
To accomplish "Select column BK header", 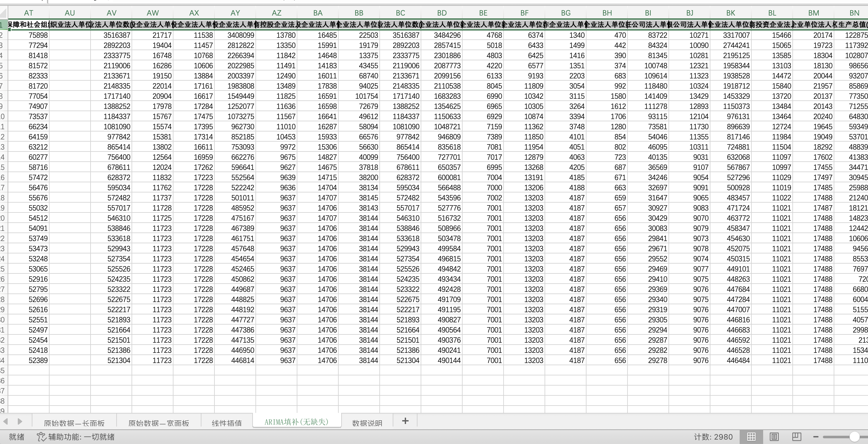I will click(x=730, y=13).
